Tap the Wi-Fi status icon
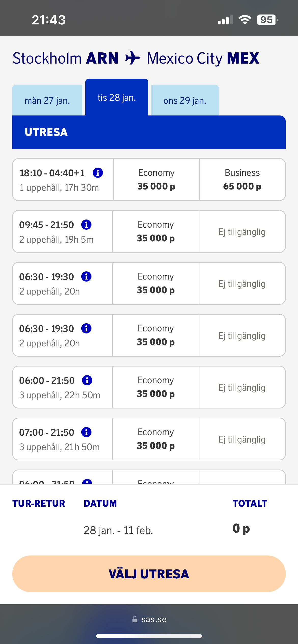This screenshot has height=644, width=298. [x=245, y=20]
